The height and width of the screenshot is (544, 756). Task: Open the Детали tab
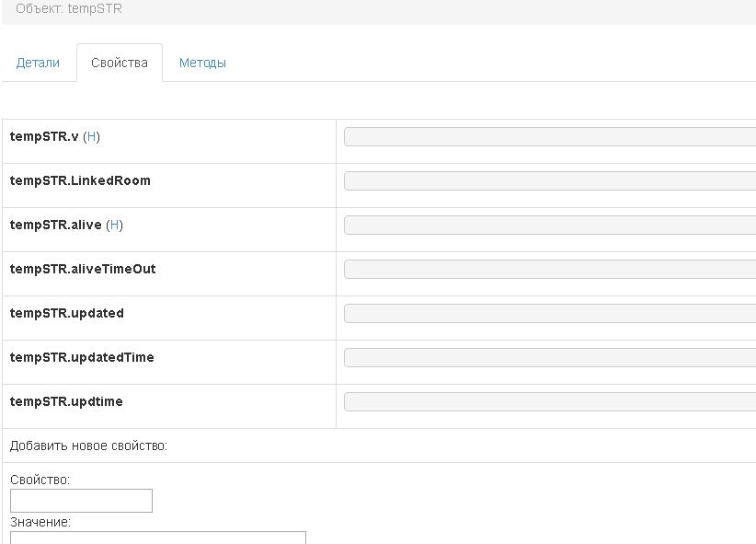38,63
